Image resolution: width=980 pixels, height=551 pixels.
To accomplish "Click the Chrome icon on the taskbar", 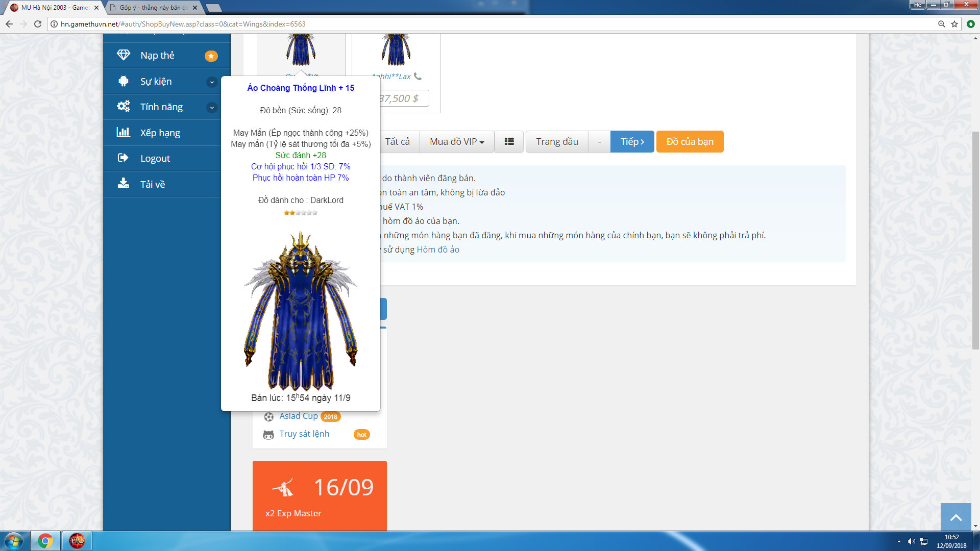I will pos(45,541).
